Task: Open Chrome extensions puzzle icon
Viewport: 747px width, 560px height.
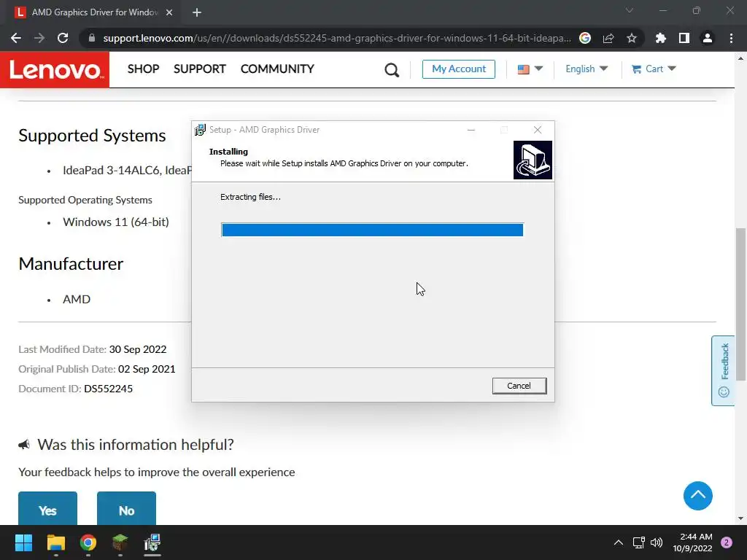Action: pyautogui.click(x=661, y=38)
